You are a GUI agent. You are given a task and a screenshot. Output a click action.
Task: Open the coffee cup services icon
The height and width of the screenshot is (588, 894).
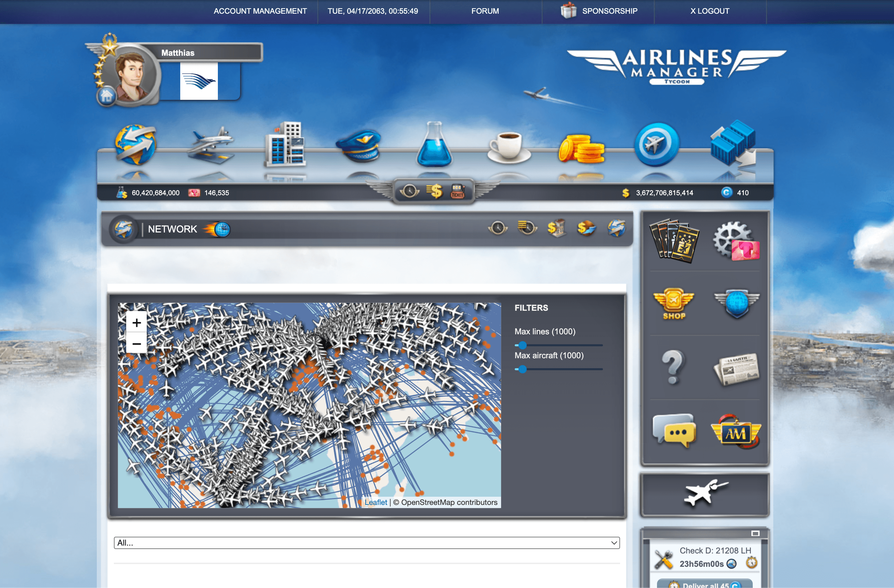pyautogui.click(x=509, y=148)
